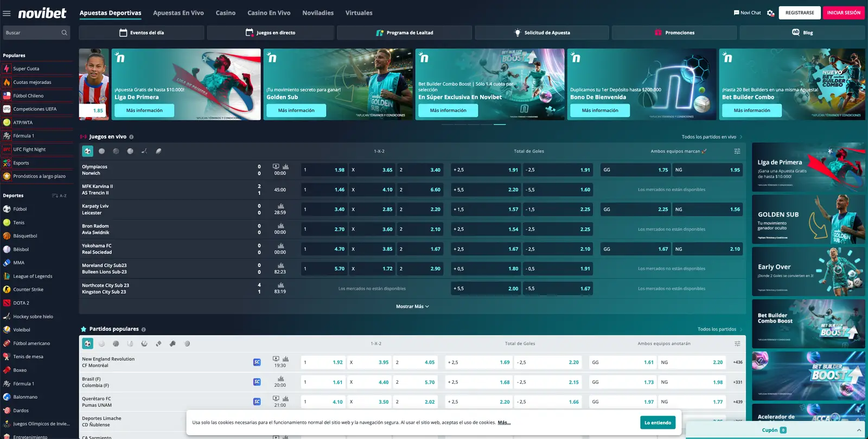The image size is (868, 439).
Task: Show +436 more markets for New England Revolution
Action: click(738, 362)
